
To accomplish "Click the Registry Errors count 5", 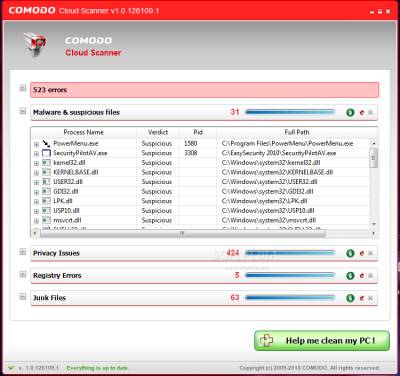I will click(237, 275).
